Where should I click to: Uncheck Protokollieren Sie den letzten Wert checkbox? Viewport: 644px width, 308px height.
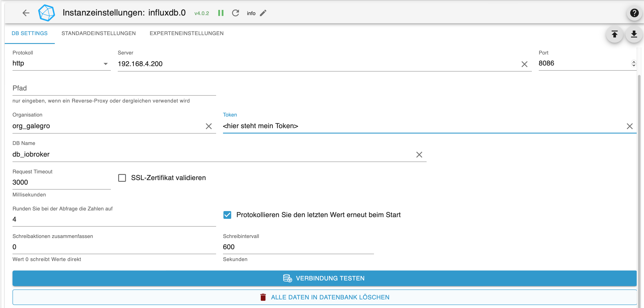coord(227,215)
